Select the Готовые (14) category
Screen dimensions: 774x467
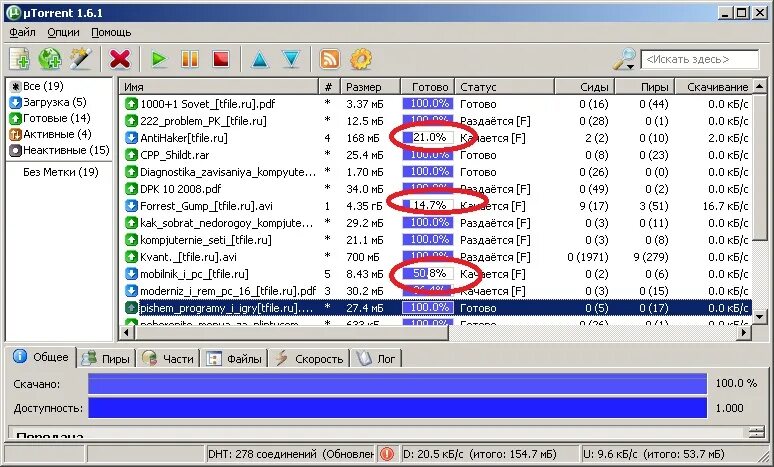click(50, 118)
